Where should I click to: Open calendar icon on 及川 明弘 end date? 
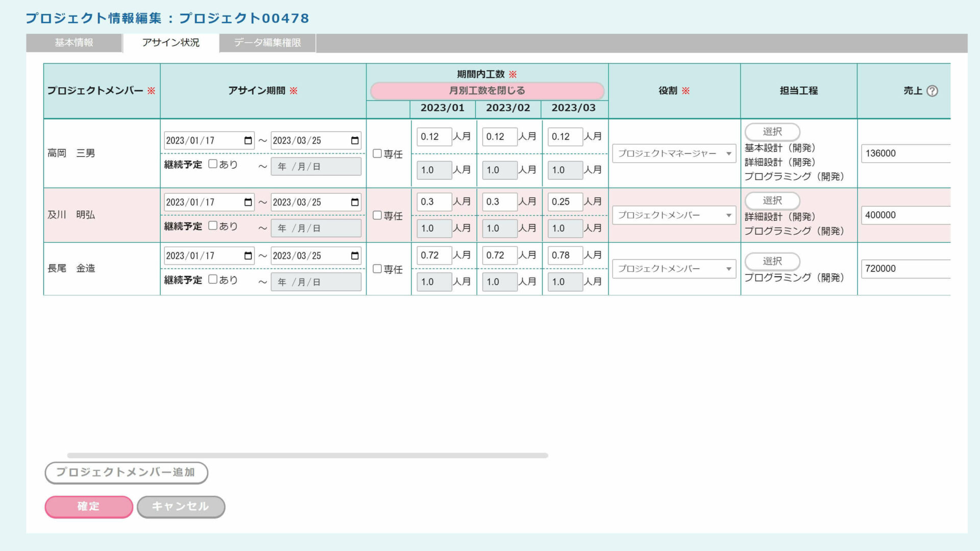pos(355,203)
